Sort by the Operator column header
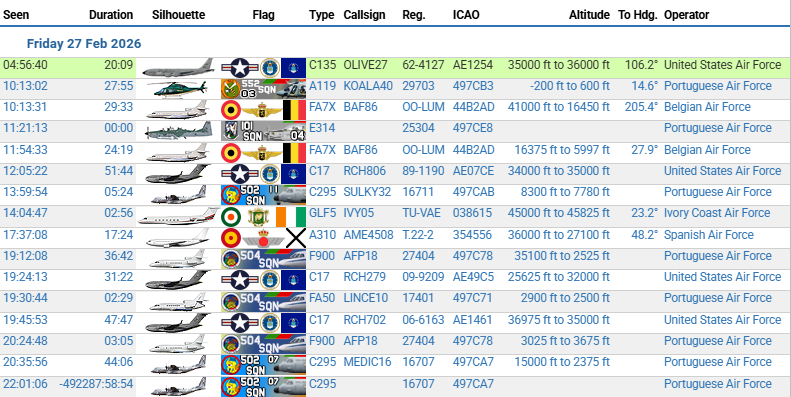791x397 pixels. pyautogui.click(x=687, y=15)
